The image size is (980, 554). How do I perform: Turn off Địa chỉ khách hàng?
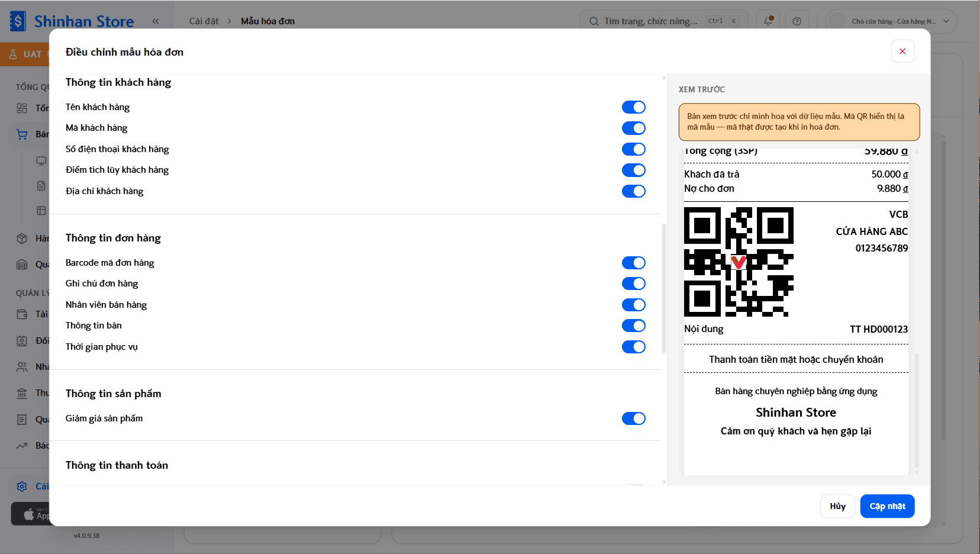633,191
